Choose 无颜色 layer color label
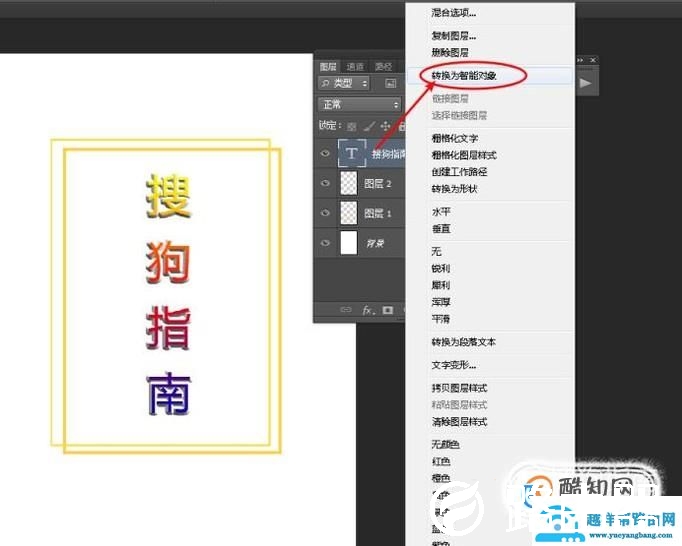 [x=445, y=444]
